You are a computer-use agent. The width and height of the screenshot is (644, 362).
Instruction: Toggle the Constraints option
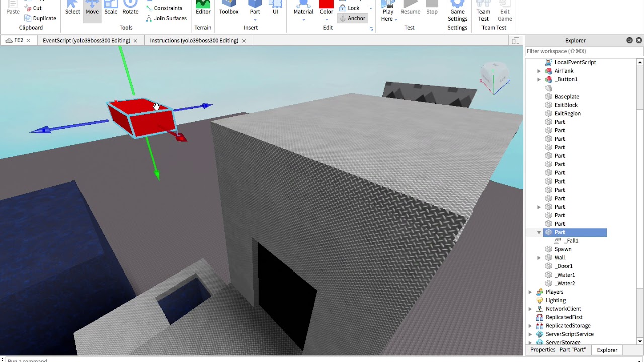click(x=165, y=8)
